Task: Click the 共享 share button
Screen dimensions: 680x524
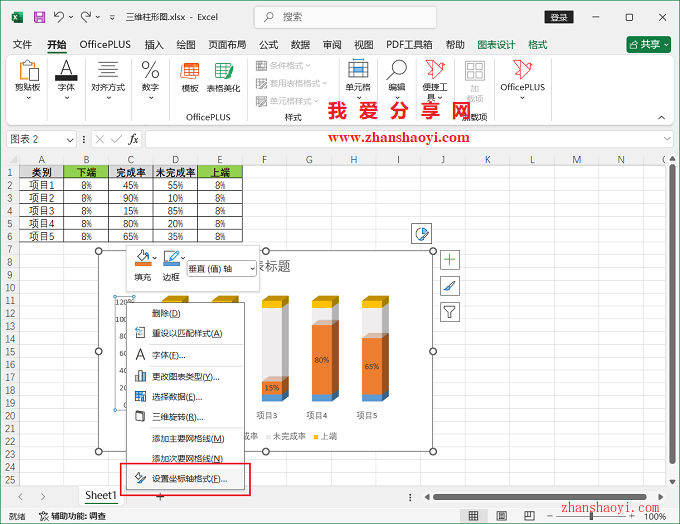Action: click(x=649, y=45)
